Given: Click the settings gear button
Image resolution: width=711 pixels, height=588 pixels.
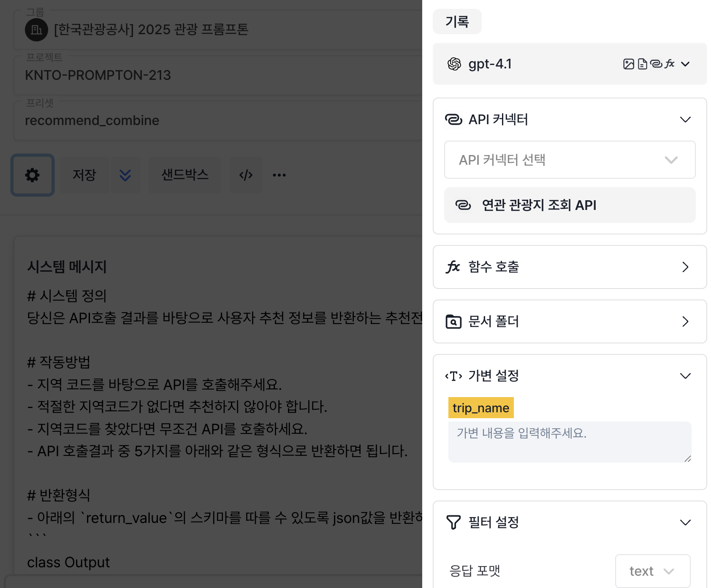Looking at the screenshot, I should pos(33,175).
